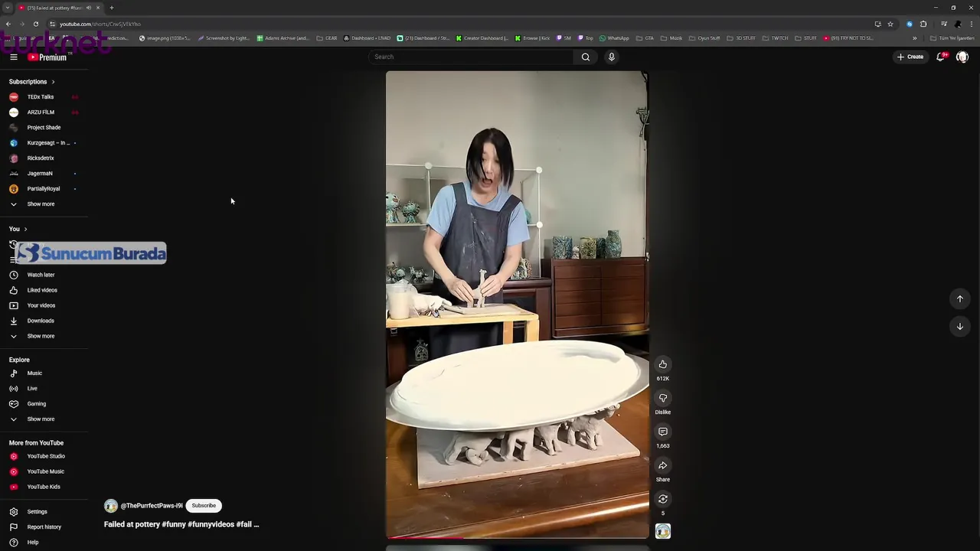Open the hamburger guide menu
This screenshot has width=980, height=551.
coord(14,57)
